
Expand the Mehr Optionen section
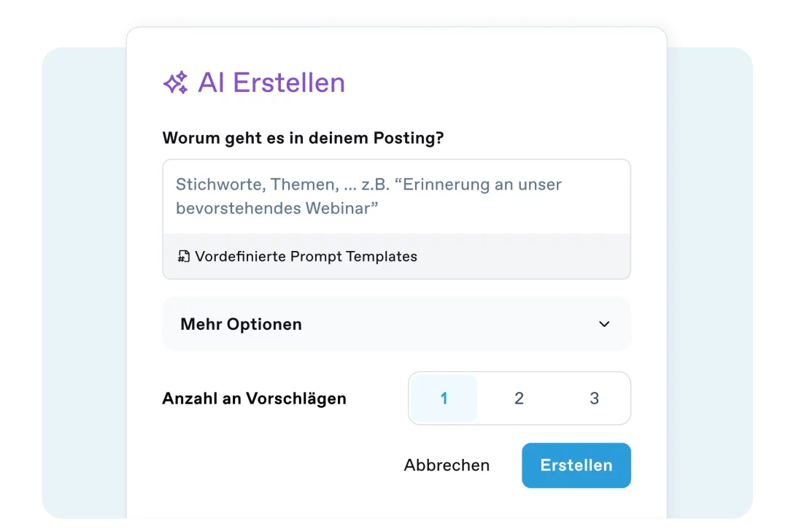point(396,324)
